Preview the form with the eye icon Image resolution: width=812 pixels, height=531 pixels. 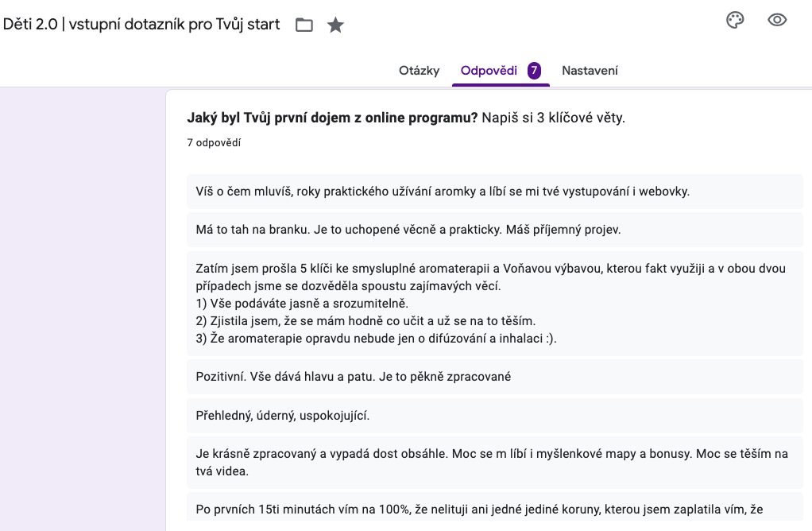tap(777, 21)
